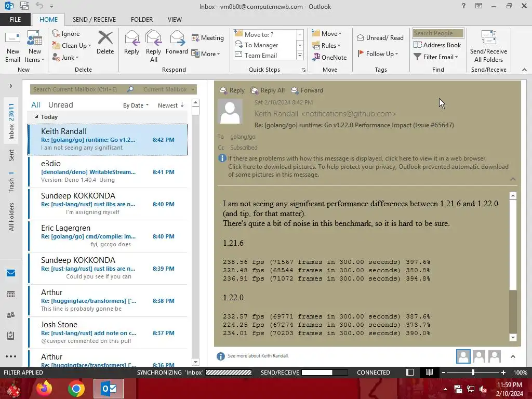Screen dimensions: 532x399
Task: Open the By Date sort dropdown
Action: 136,105
